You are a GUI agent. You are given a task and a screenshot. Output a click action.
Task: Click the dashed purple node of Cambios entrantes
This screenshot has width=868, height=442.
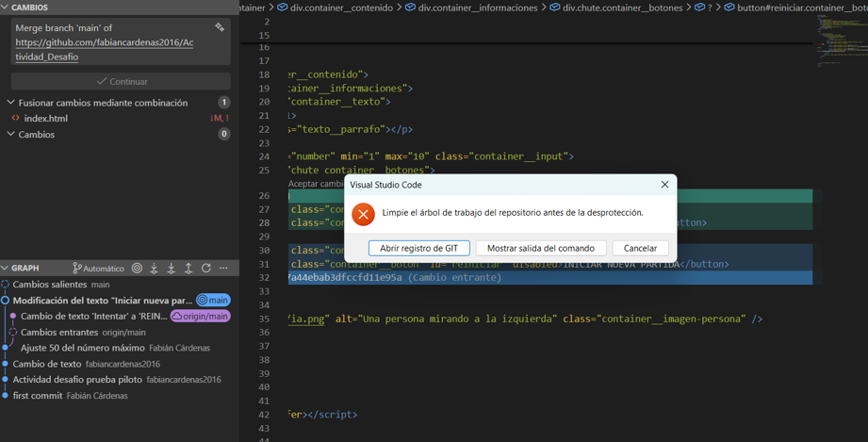click(13, 332)
